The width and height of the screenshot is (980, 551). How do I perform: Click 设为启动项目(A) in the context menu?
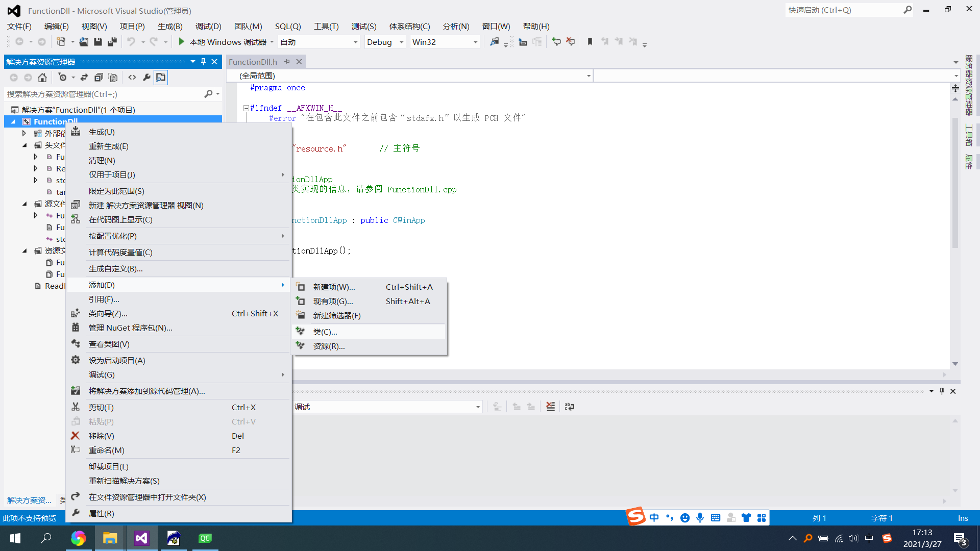[x=117, y=360]
